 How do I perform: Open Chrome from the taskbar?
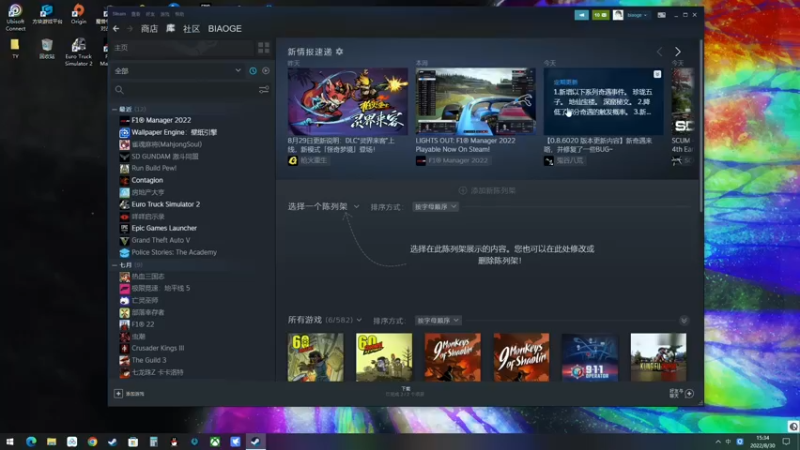(x=92, y=441)
